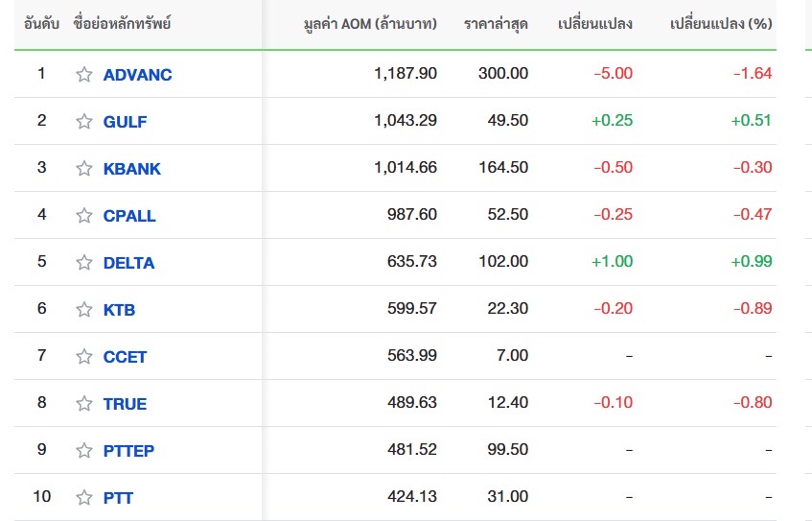The image size is (812, 521).
Task: Click the เปลี่ยนแปลง (%) column header
Action: tap(721, 23)
